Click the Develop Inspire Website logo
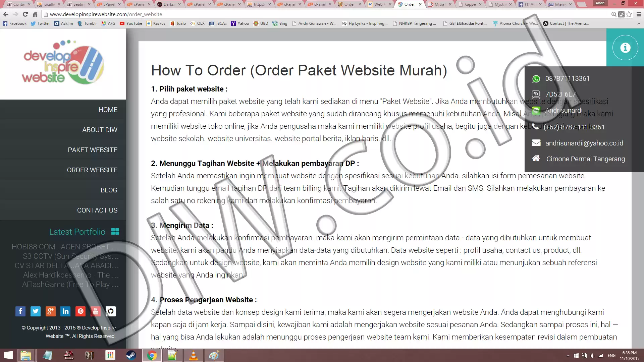644x362 pixels. [x=63, y=62]
